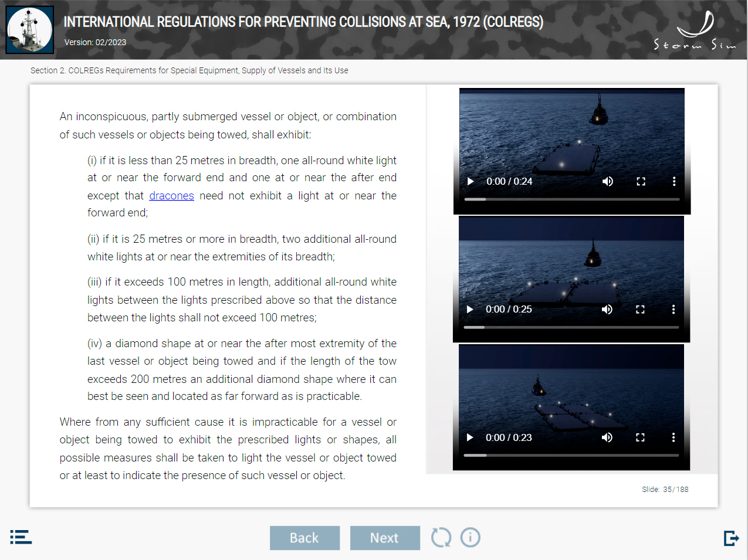This screenshot has height=560, width=748.
Task: Play the first towing video
Action: (471, 181)
